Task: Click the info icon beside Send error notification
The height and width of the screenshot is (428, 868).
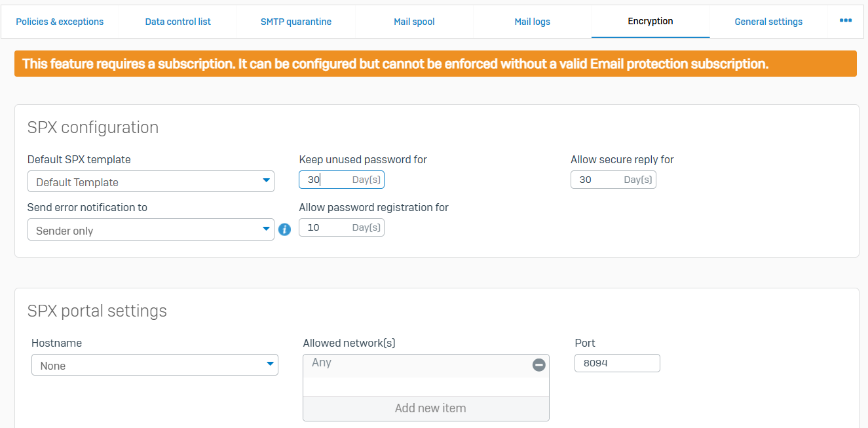Action: (x=284, y=229)
